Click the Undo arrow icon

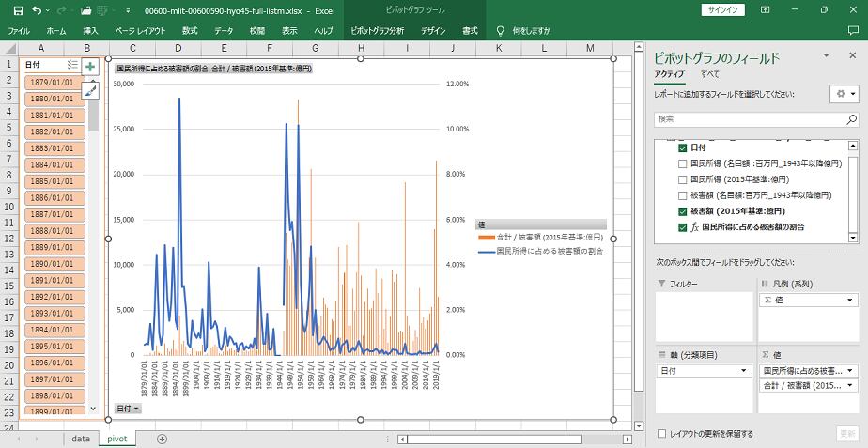pyautogui.click(x=36, y=10)
